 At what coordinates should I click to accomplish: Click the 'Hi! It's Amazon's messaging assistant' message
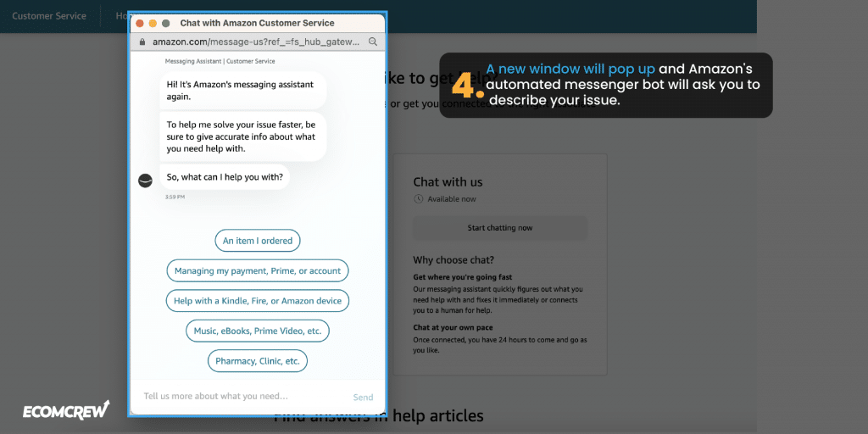[x=243, y=90]
